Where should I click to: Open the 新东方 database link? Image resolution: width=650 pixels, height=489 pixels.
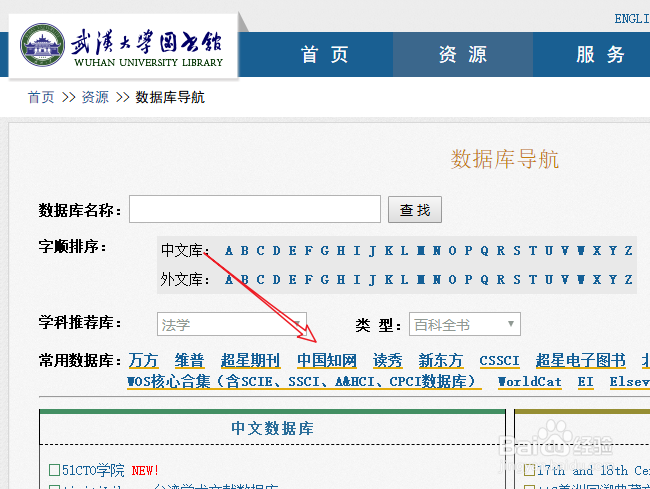click(441, 361)
